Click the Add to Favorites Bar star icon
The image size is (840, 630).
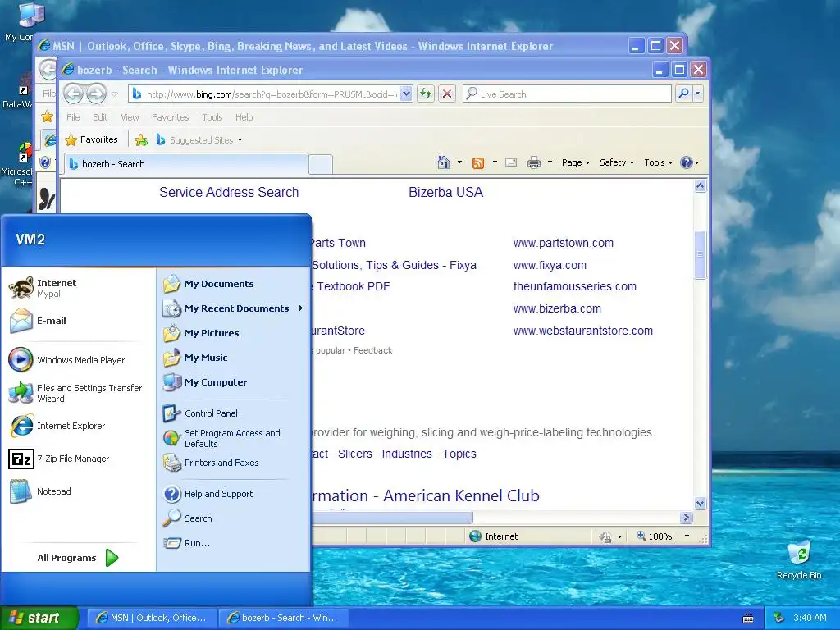[x=141, y=139]
